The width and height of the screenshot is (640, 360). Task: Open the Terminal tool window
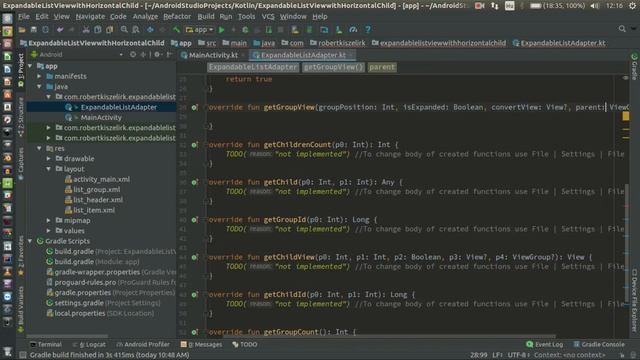click(x=46, y=344)
